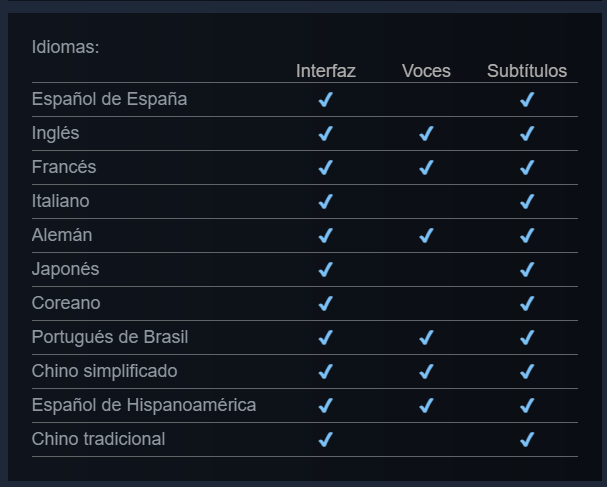Click the Voces checkmark for Alemán
This screenshot has height=487, width=607.
[426, 236]
